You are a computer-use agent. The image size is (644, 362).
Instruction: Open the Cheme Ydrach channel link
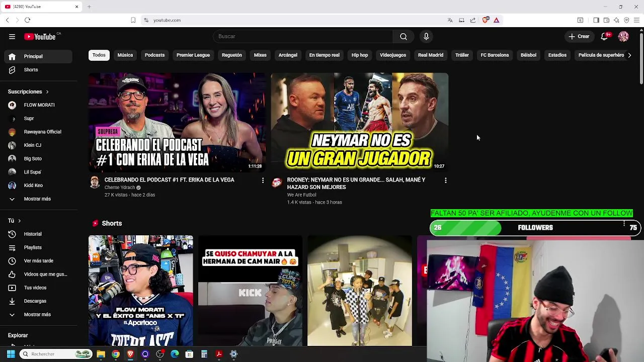(120, 188)
